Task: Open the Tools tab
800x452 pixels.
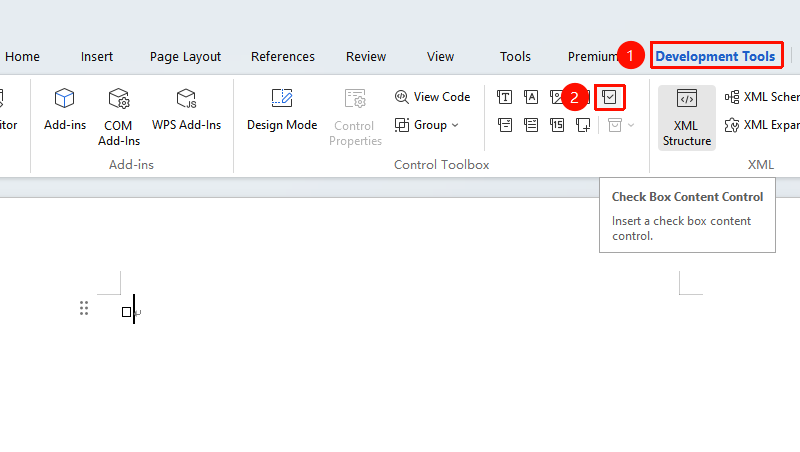Action: [x=515, y=57]
